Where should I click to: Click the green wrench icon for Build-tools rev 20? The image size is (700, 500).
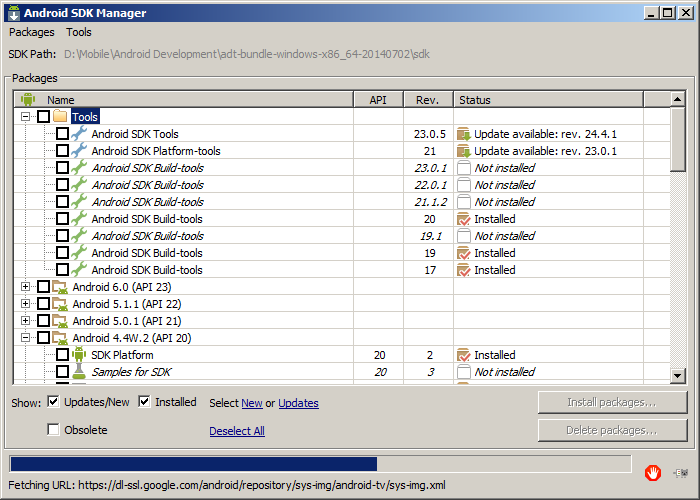click(x=79, y=218)
